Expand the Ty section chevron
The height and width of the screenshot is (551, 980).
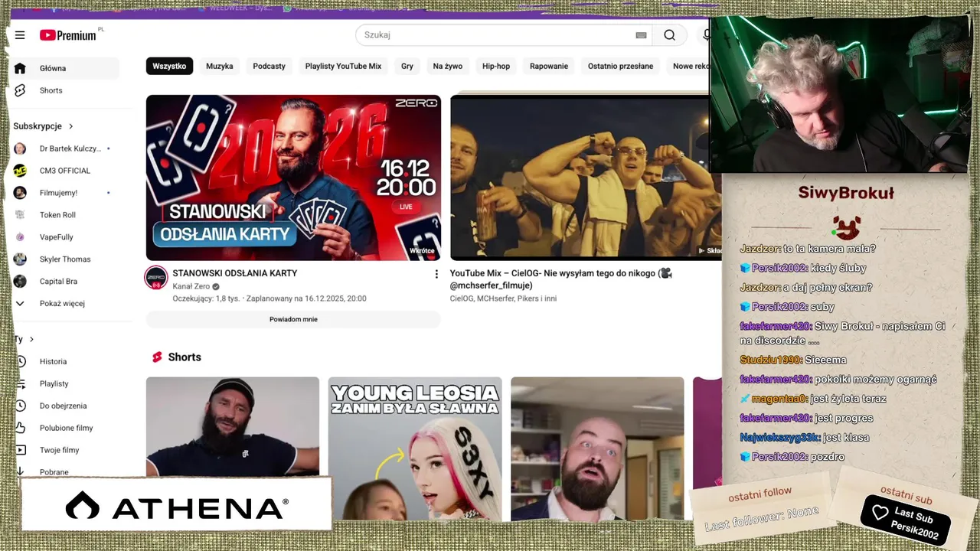[31, 339]
